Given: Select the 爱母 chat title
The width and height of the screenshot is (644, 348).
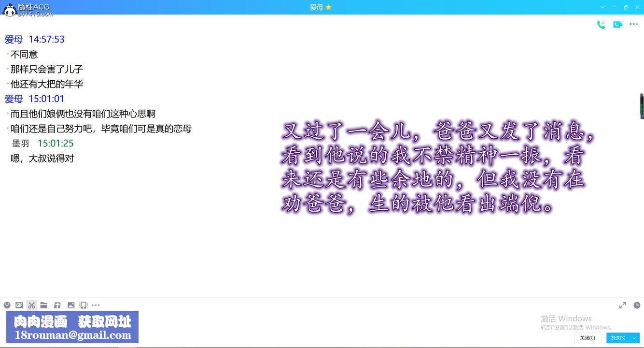Looking at the screenshot, I should pos(317,7).
